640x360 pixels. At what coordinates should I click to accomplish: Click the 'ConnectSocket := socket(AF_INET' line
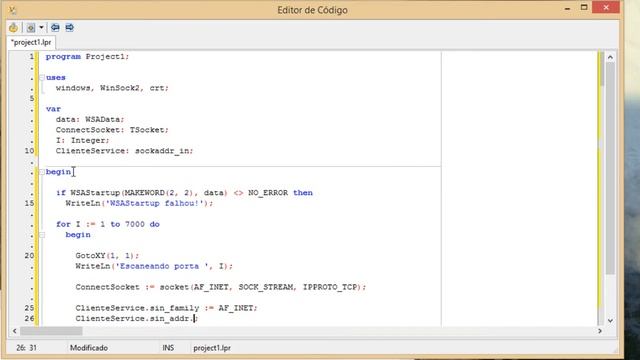220,287
